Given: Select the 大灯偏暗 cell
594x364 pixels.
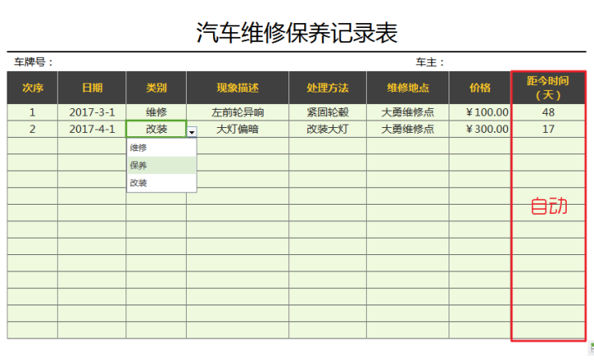Looking at the screenshot, I should tap(237, 129).
